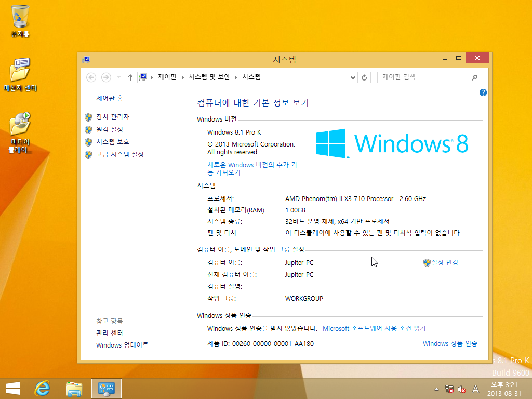Open 제어판 홈 link
Image resolution: width=532 pixels, height=399 pixels.
110,98
